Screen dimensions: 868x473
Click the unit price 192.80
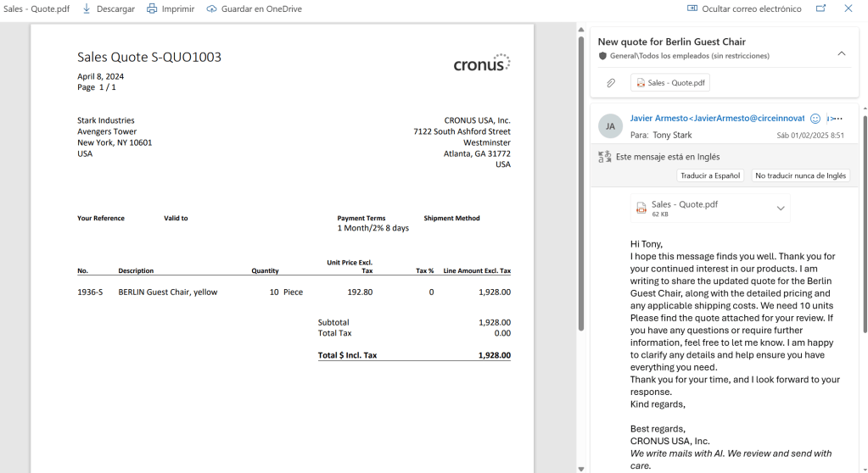(x=360, y=292)
